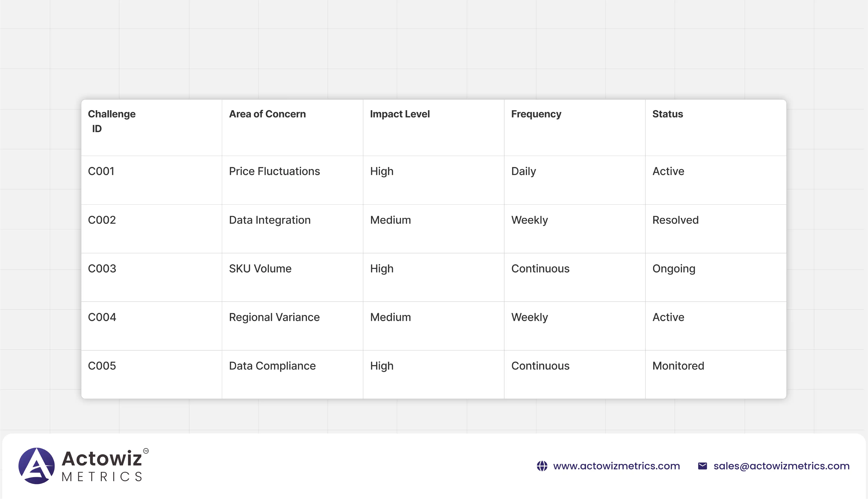This screenshot has height=499, width=868.
Task: Click the Status column header
Action: tap(667, 114)
